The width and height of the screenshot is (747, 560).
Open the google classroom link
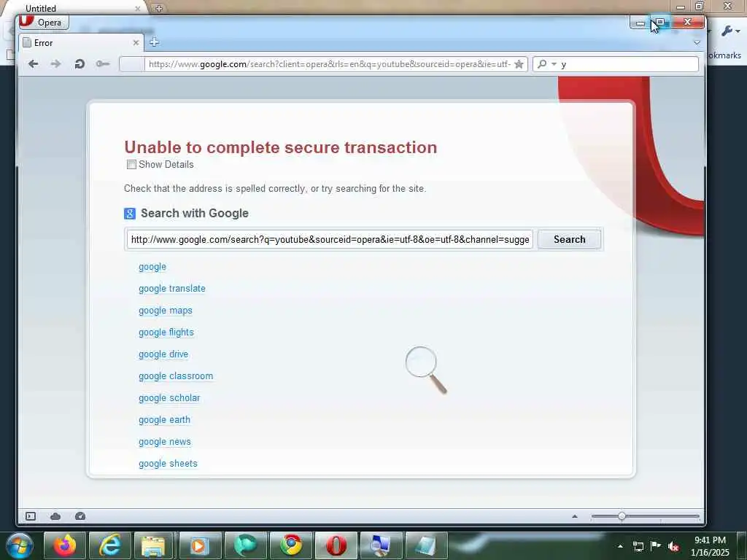coord(176,376)
